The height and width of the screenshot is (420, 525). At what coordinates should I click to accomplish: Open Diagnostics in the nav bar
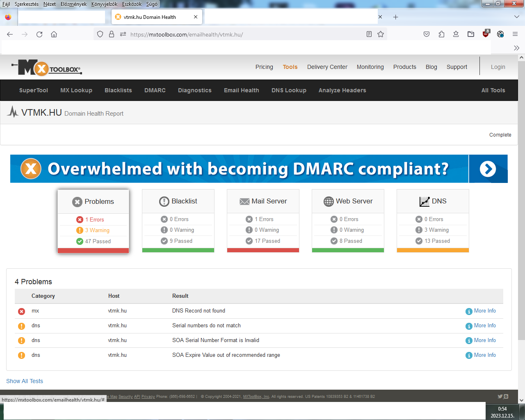pyautogui.click(x=195, y=90)
